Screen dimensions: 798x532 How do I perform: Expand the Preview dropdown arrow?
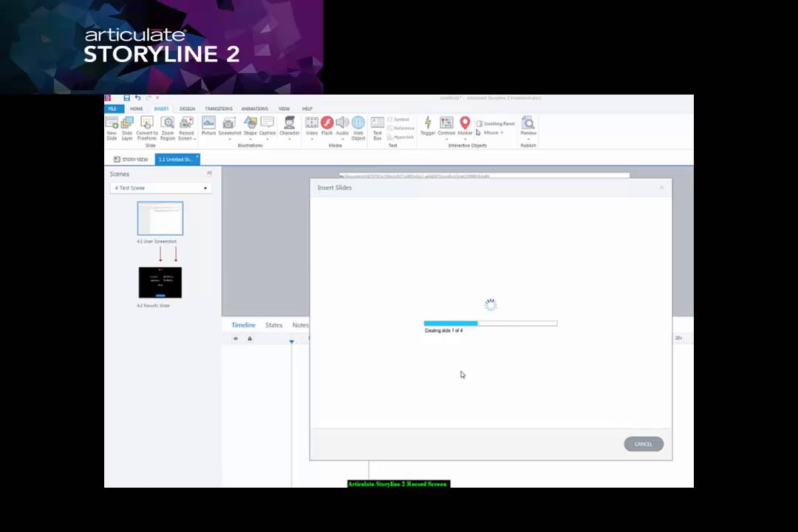(x=528, y=139)
